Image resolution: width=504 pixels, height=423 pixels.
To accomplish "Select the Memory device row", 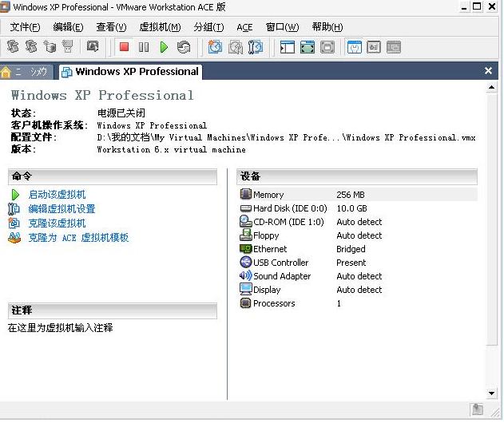I will click(x=268, y=195).
